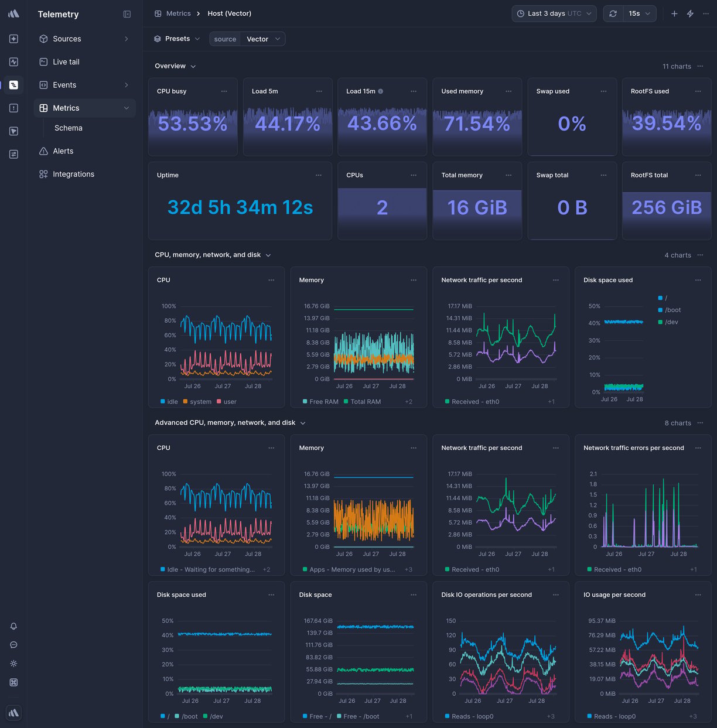Viewport: 717px width, 728px height.
Task: Click the cursor play icon in left rail
Action: (x=13, y=131)
